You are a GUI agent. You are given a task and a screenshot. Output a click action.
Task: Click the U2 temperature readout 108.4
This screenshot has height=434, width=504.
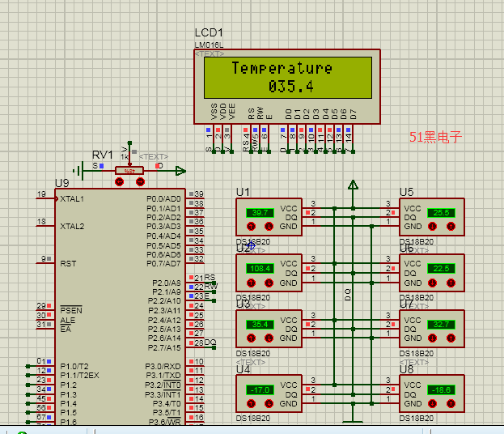[x=260, y=268]
